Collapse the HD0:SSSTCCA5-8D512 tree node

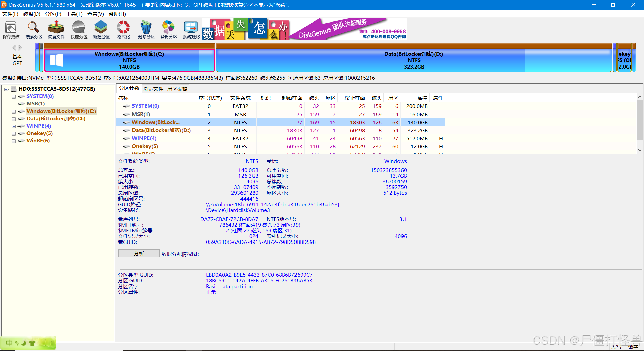[6, 89]
